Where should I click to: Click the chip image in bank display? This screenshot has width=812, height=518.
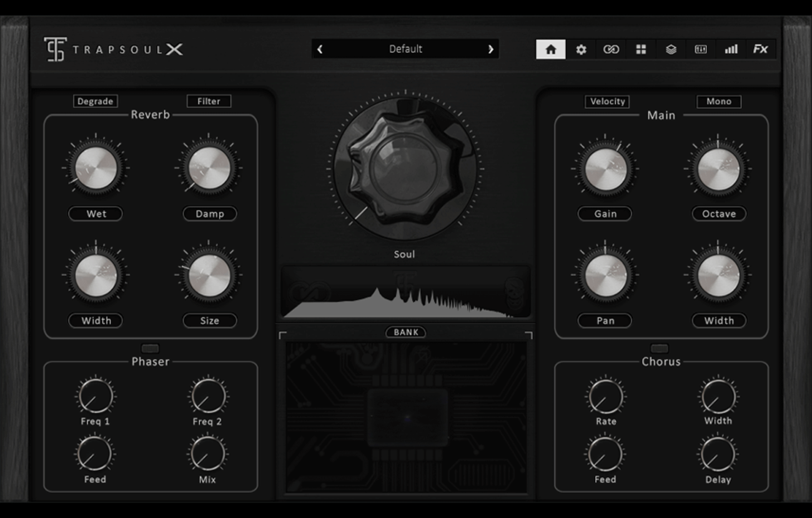(x=407, y=417)
